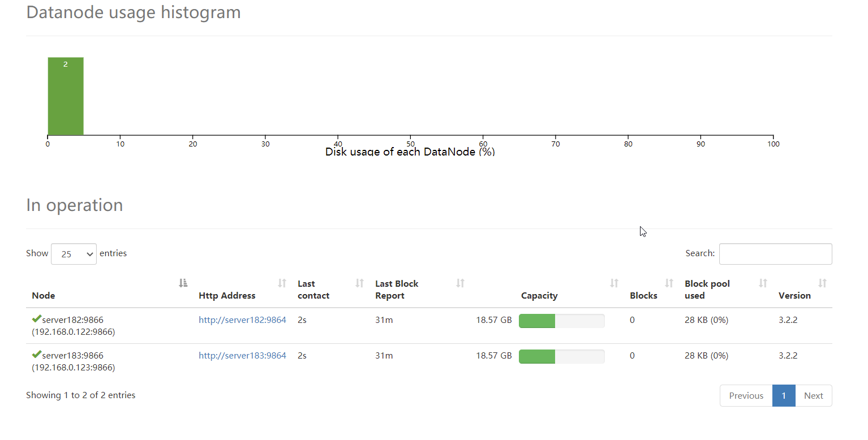Image resolution: width=868 pixels, height=440 pixels.
Task: Click Last Block Report sort arrows
Action: coord(460,283)
